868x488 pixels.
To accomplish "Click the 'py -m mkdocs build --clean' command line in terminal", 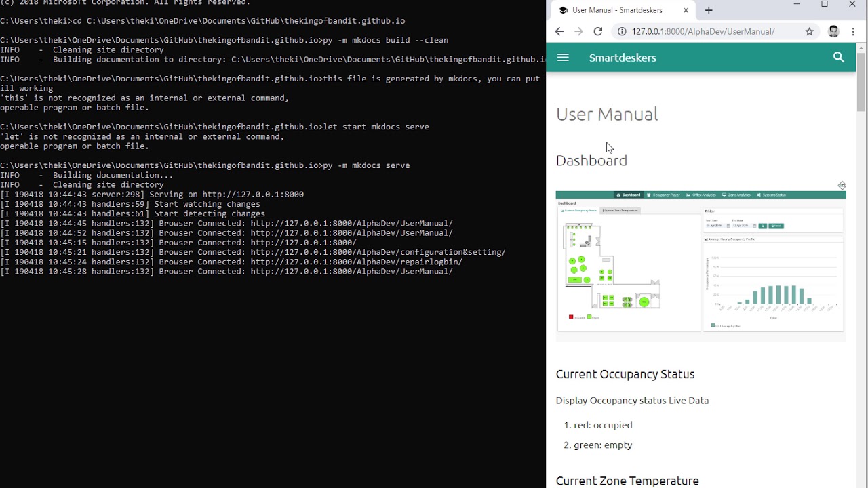I will [224, 40].
